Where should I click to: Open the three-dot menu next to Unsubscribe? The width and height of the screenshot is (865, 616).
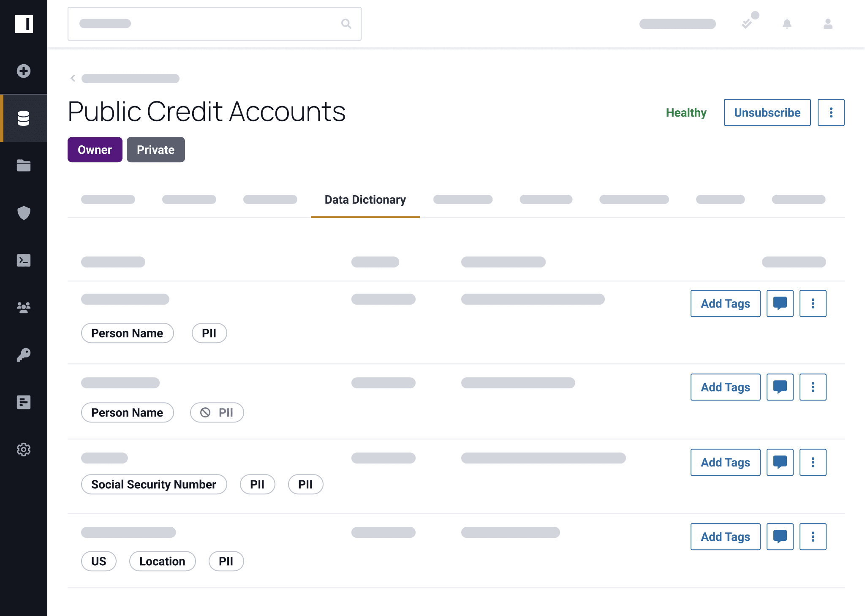coord(831,112)
